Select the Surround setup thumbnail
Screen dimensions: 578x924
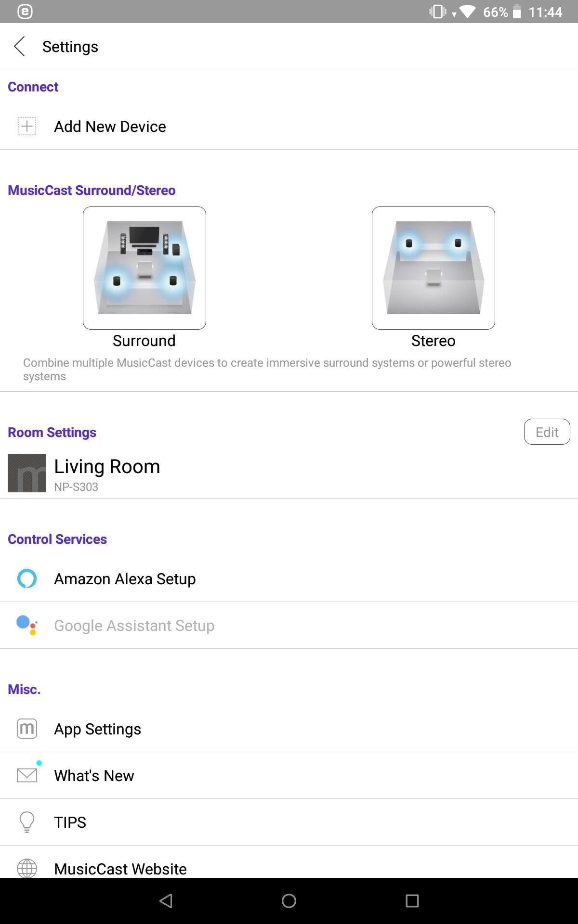(144, 268)
